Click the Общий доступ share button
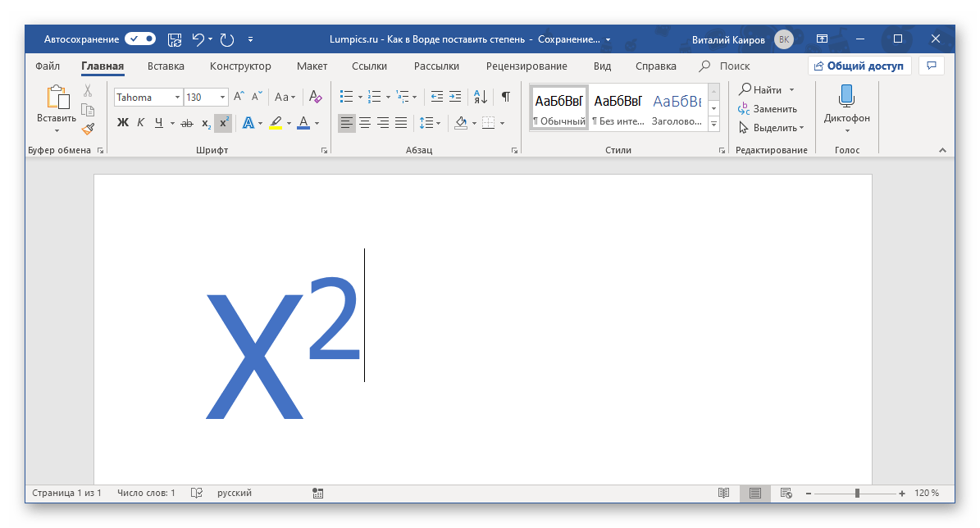The image size is (980, 528). [857, 66]
